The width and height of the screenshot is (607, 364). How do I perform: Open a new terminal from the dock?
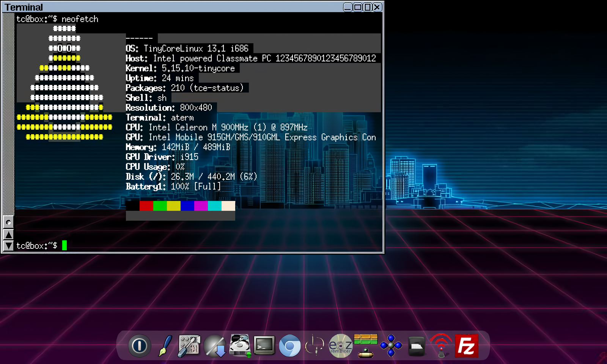pyautogui.click(x=264, y=345)
